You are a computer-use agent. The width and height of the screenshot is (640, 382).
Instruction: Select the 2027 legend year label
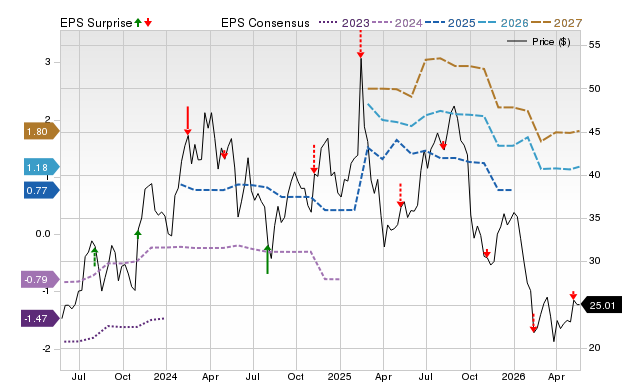point(568,23)
